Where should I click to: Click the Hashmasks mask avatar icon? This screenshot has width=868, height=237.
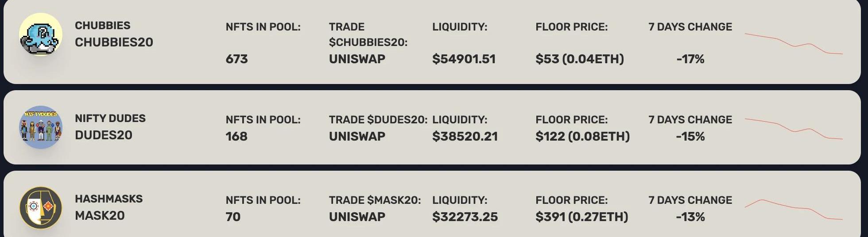tap(40, 208)
